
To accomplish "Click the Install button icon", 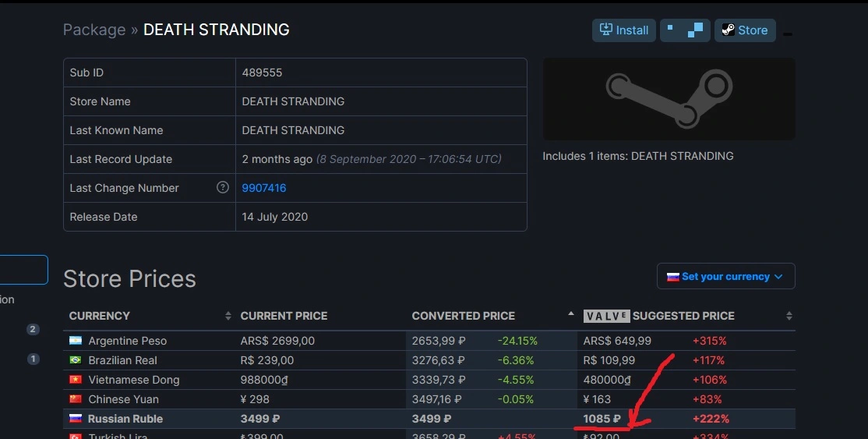I will tap(606, 30).
